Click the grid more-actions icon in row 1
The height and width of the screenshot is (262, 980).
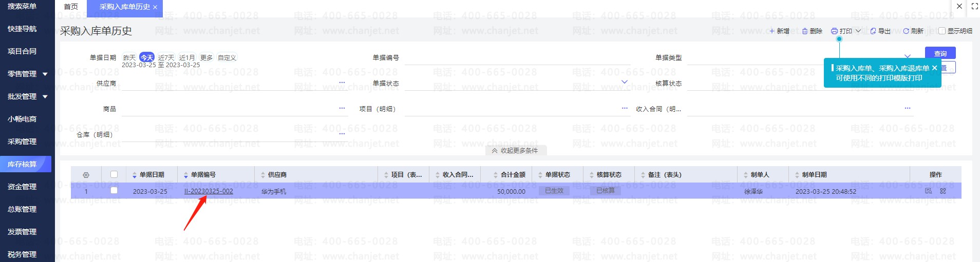943,191
